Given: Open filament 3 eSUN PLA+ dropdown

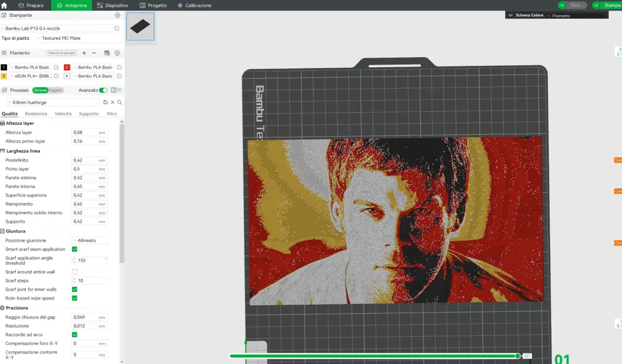Looking at the screenshot, I should tap(30, 76).
